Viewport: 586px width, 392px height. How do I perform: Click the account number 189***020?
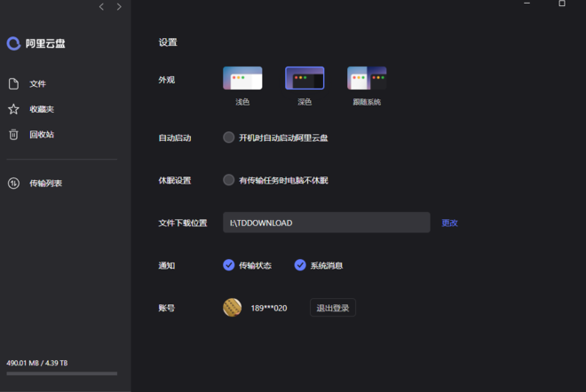point(269,309)
